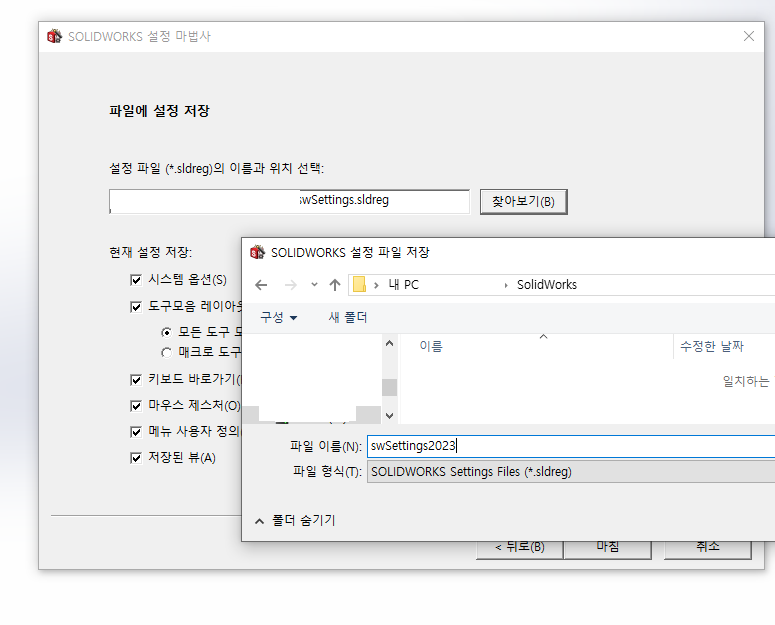Go up one folder level
This screenshot has height=625, width=775.
[x=335, y=285]
